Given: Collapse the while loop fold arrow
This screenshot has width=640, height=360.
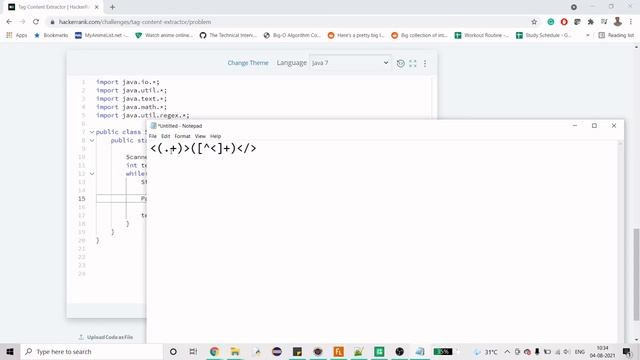Looking at the screenshot, I should 92,173.
